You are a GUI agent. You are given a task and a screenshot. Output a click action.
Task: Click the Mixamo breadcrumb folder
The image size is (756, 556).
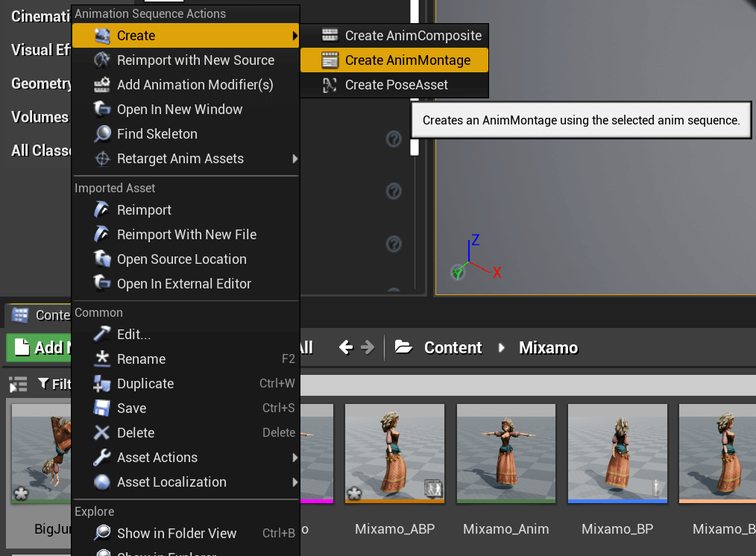tap(548, 347)
